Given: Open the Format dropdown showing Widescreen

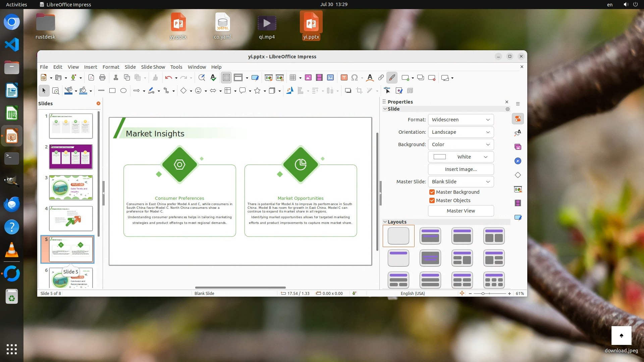Looking at the screenshot, I should [x=461, y=120].
